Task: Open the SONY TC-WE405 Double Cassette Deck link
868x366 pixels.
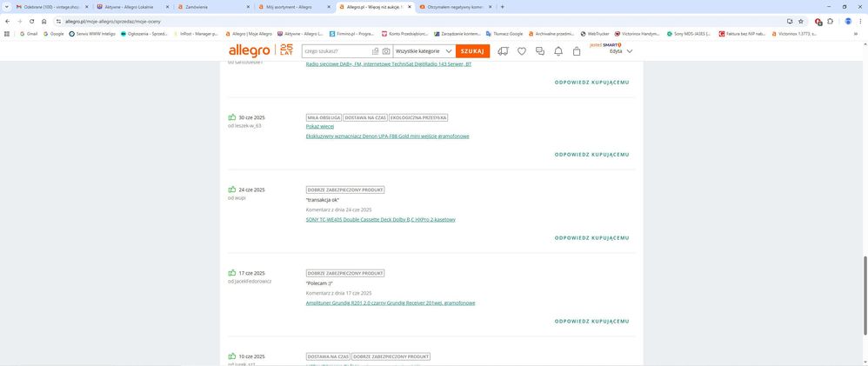Action: coord(381,219)
